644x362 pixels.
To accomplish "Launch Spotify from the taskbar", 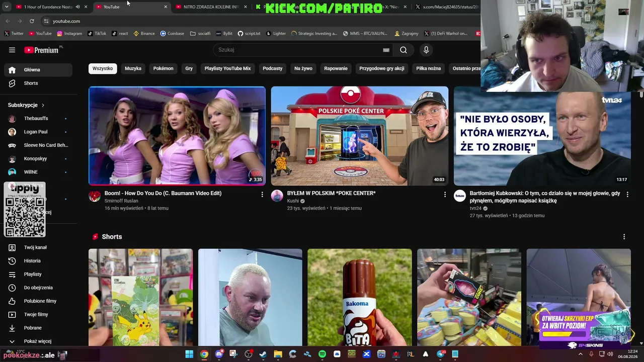I will coord(322,354).
